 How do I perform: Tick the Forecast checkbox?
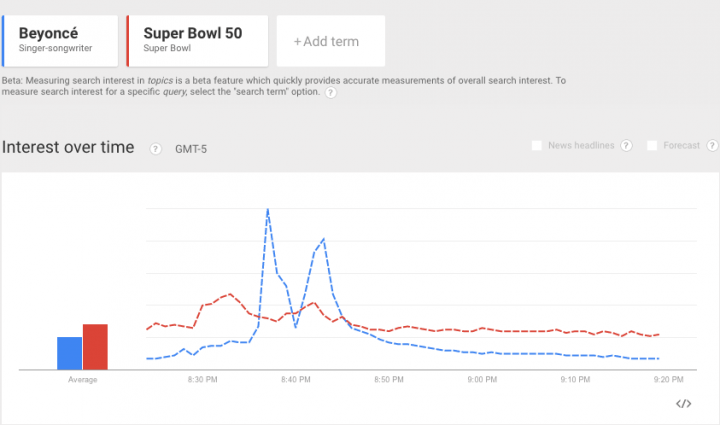[653, 146]
